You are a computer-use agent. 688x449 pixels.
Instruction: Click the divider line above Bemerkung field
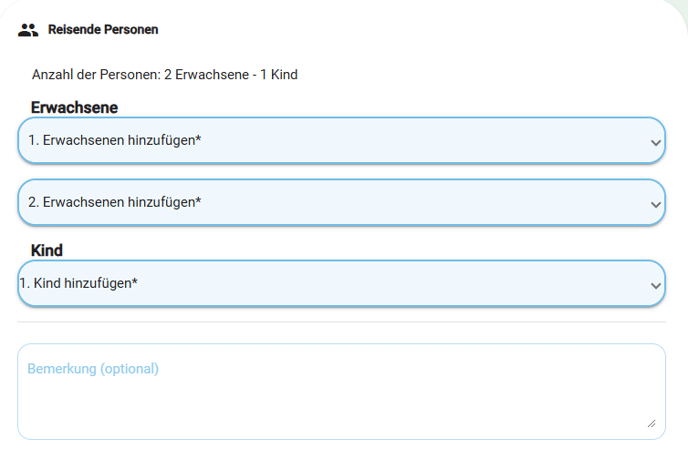pos(341,322)
